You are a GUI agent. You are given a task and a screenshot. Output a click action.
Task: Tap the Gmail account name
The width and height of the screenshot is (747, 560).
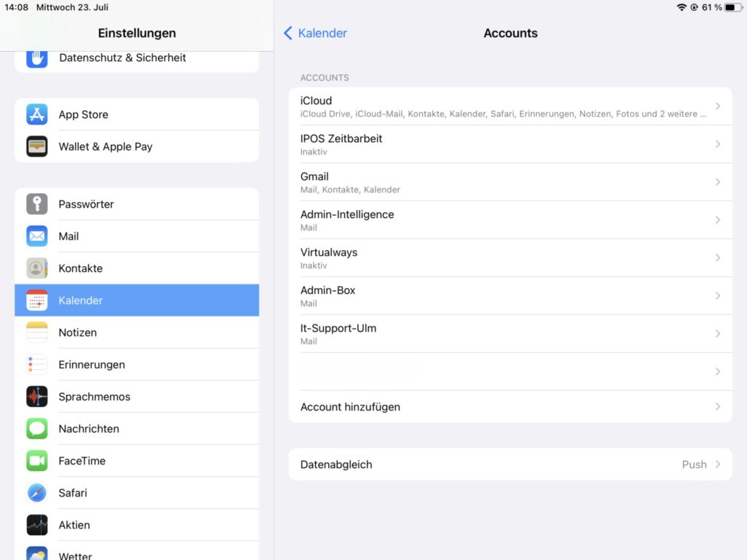tap(314, 176)
